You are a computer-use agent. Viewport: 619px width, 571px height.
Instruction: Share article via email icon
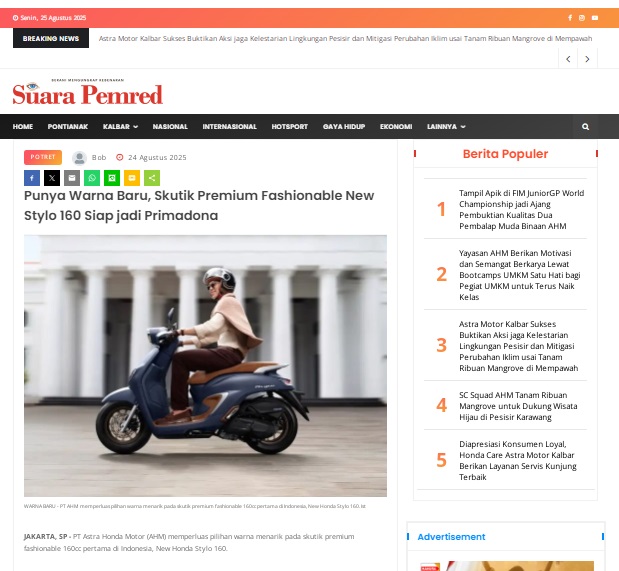click(72, 178)
